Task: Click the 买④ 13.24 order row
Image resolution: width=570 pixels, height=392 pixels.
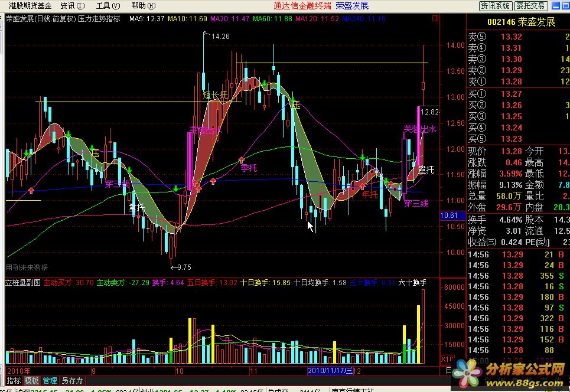Action: click(519, 128)
